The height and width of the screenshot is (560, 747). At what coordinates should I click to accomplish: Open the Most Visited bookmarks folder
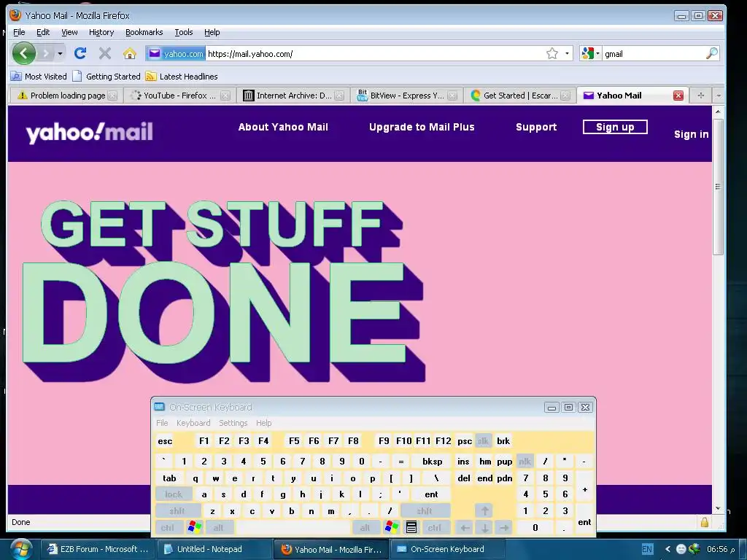[x=39, y=76]
